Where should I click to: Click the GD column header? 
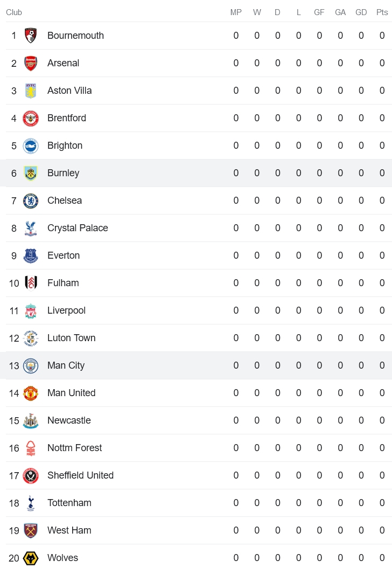coord(361,12)
